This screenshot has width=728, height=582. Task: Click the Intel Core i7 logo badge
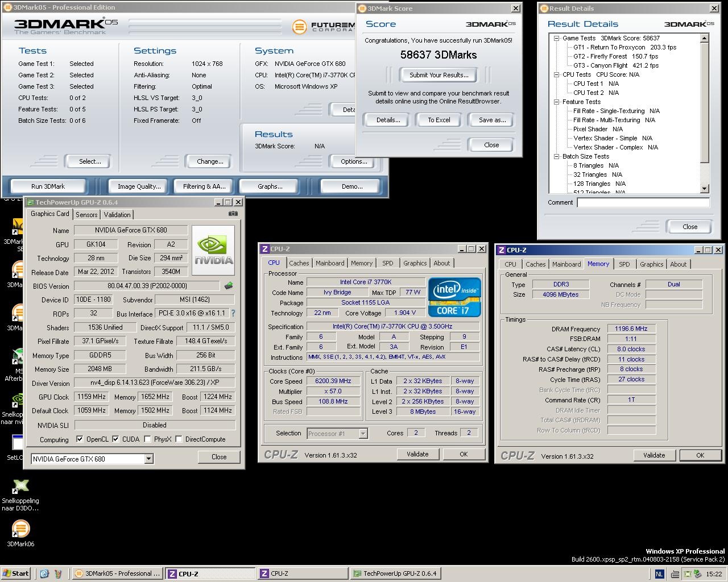pyautogui.click(x=454, y=297)
